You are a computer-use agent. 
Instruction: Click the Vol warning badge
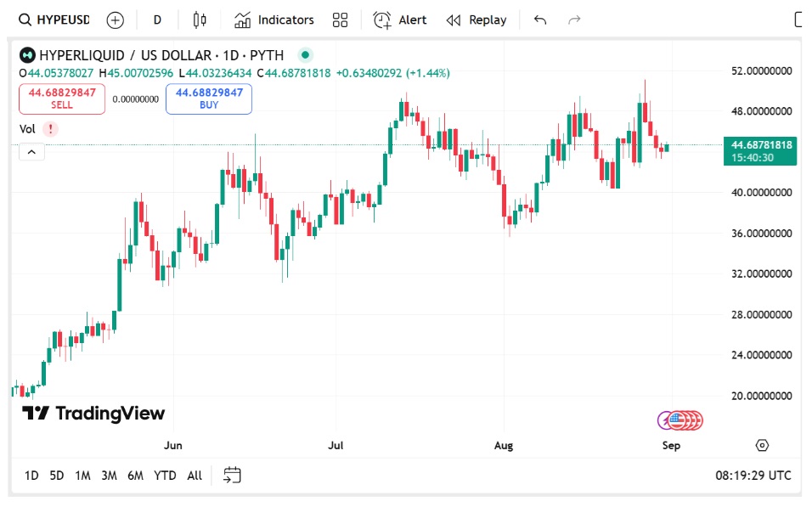click(49, 129)
